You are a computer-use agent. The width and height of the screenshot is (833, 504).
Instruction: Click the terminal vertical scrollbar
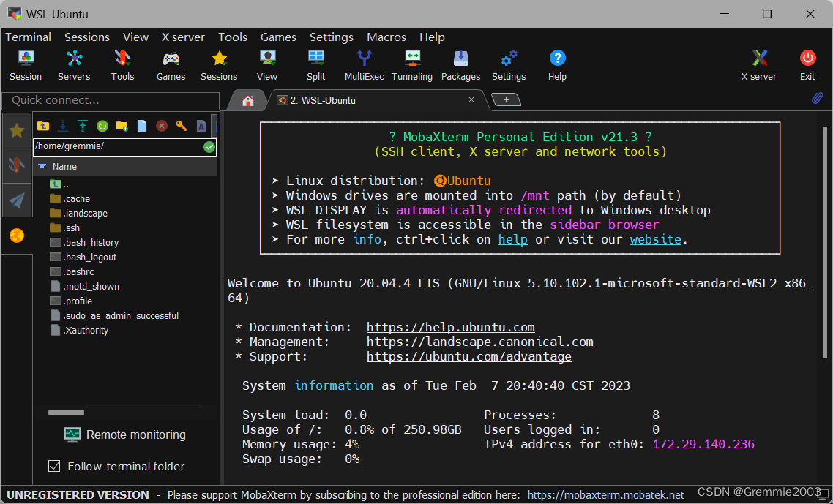[824, 241]
